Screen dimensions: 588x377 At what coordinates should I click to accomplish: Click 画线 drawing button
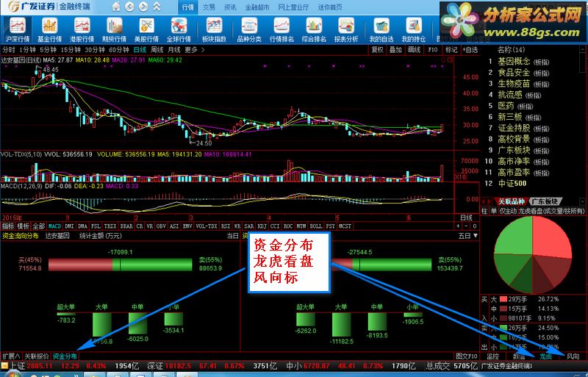(x=414, y=49)
